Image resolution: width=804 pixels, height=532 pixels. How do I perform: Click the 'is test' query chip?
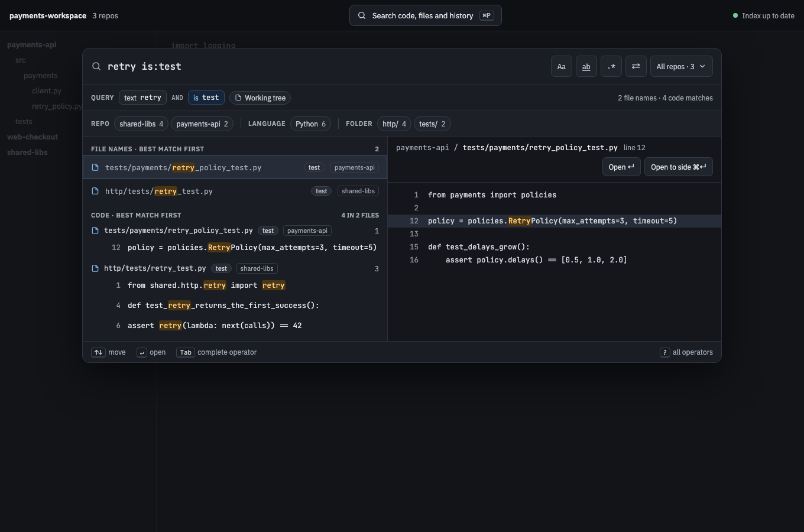pyautogui.click(x=206, y=98)
